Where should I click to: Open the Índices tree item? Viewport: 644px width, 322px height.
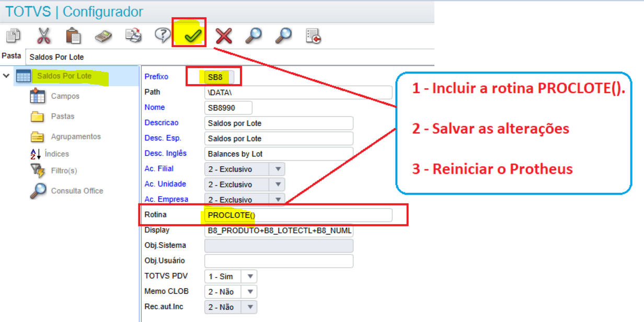pos(56,154)
